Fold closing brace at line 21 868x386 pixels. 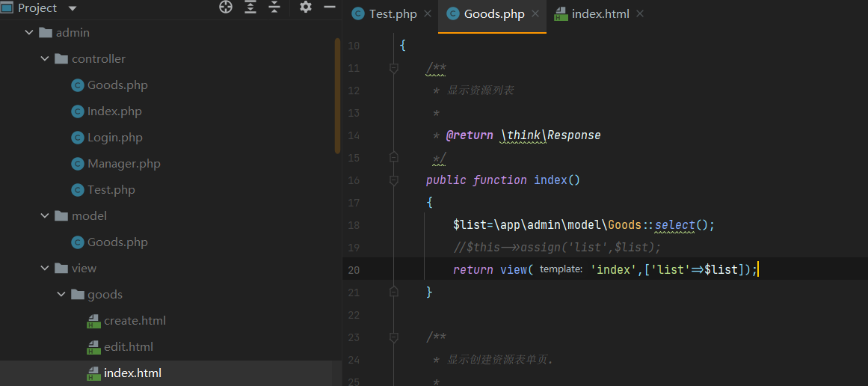click(x=393, y=291)
